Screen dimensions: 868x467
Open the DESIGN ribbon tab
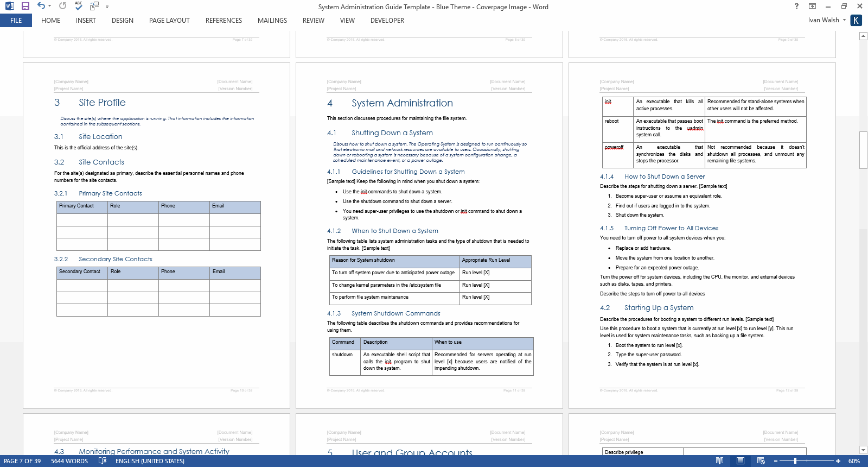pos(123,21)
